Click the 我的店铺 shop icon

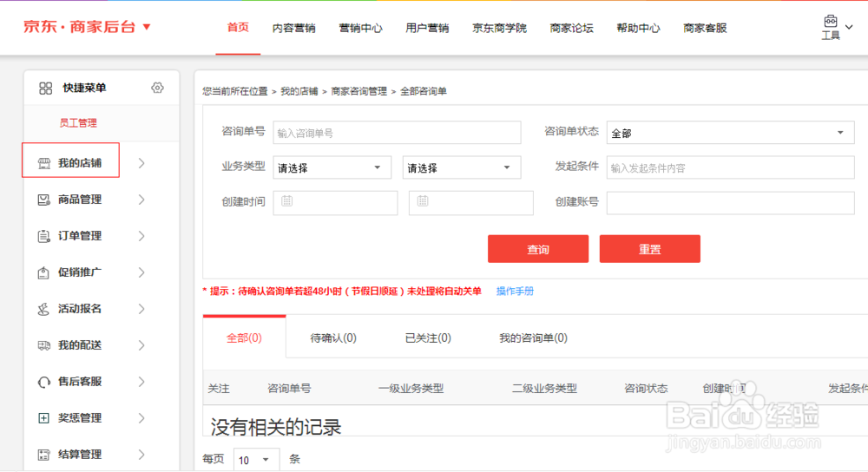[x=43, y=163]
